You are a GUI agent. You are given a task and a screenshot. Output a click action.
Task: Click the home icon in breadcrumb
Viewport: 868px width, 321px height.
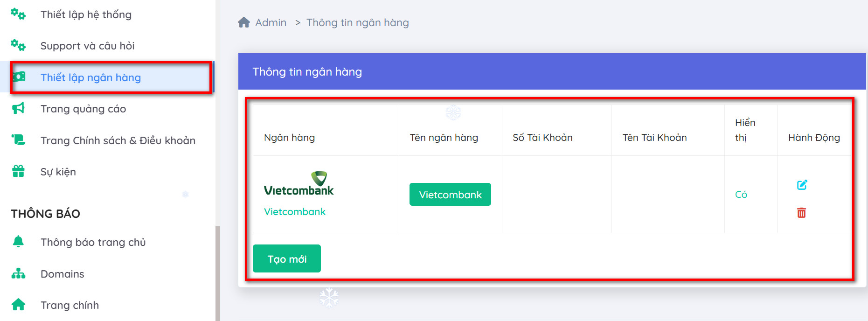coord(244,22)
